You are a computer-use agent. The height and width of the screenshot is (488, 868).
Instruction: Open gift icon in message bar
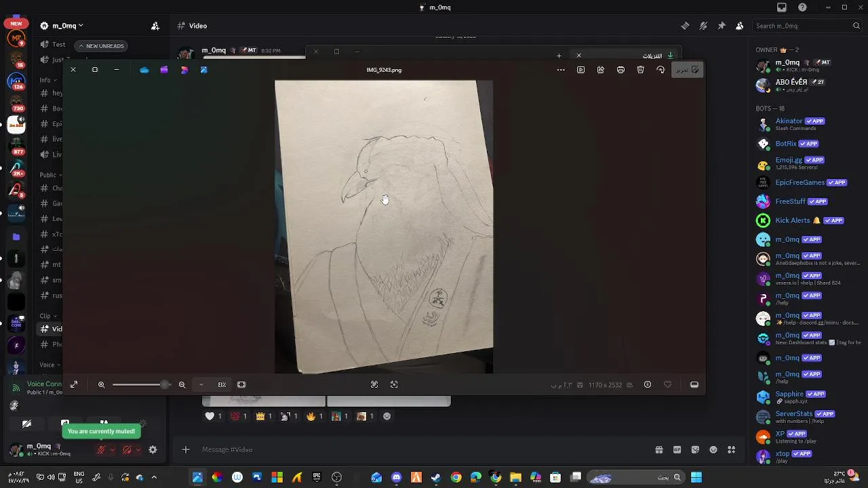[658, 449]
